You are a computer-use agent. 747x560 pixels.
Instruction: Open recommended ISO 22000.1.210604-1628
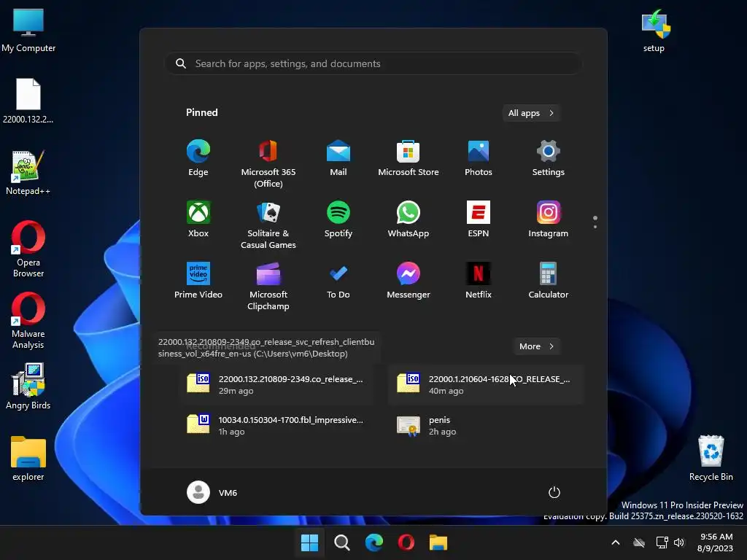[485, 385]
